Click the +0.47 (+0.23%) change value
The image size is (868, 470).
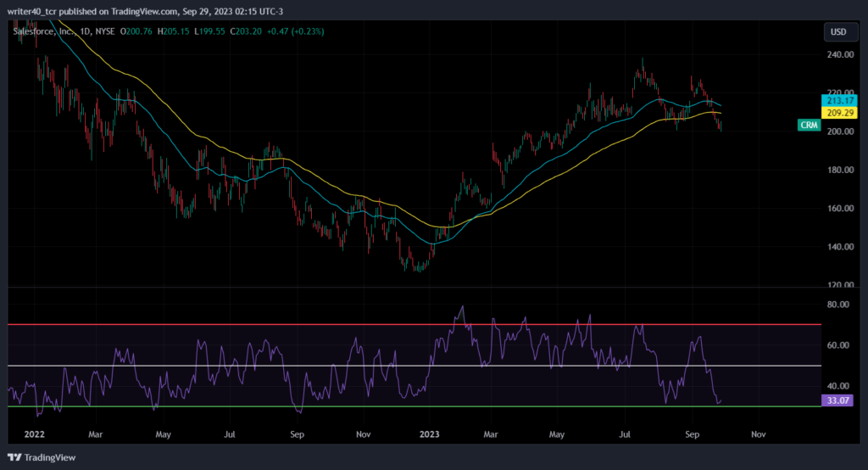(296, 31)
